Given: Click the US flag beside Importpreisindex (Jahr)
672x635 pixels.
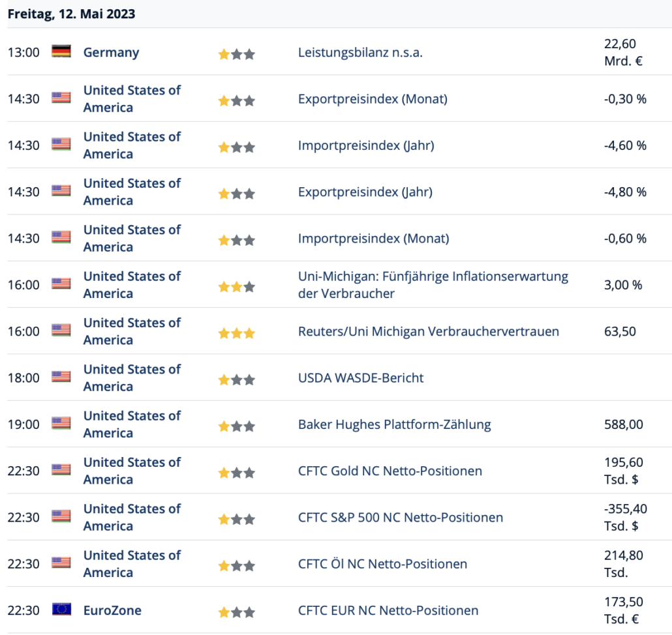Looking at the screenshot, I should point(61,144).
